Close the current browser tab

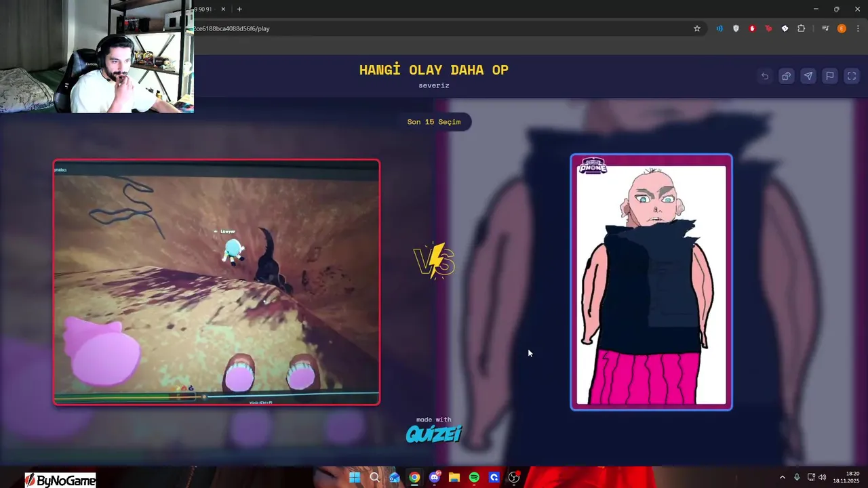(x=223, y=9)
